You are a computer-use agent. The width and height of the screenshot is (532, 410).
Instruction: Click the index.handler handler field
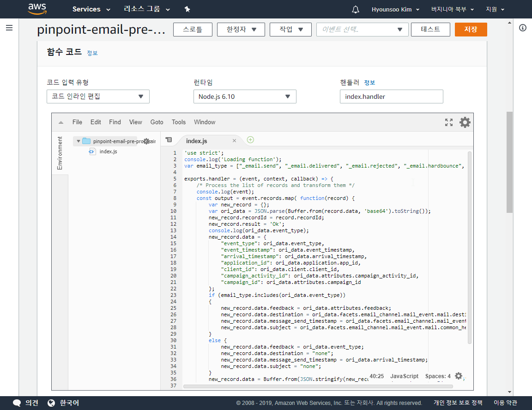pyautogui.click(x=392, y=96)
